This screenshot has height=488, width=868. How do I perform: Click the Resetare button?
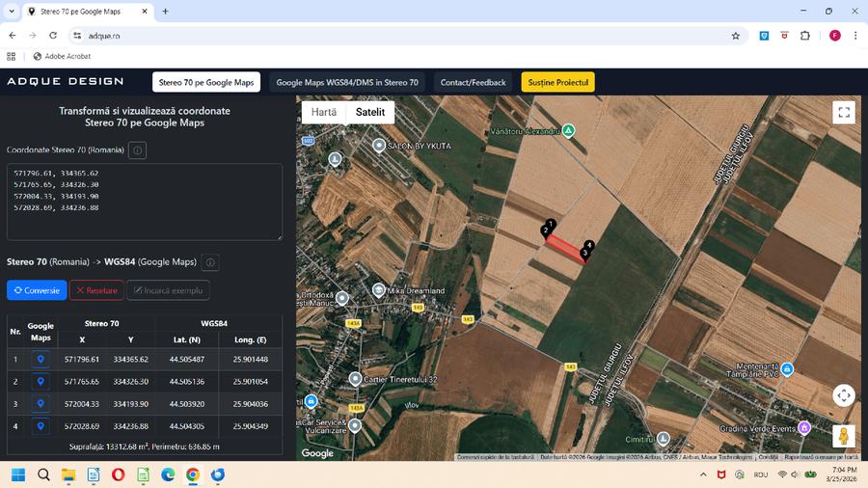tap(96, 290)
